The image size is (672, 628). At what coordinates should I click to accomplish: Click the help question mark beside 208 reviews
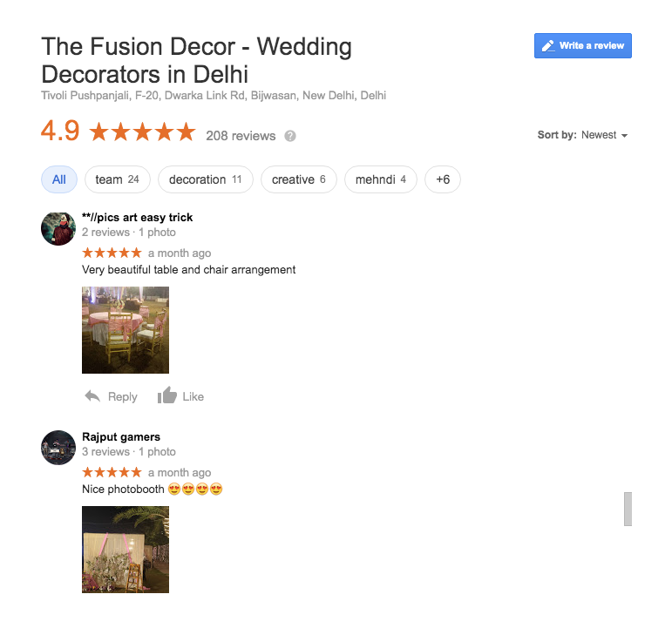(x=290, y=136)
